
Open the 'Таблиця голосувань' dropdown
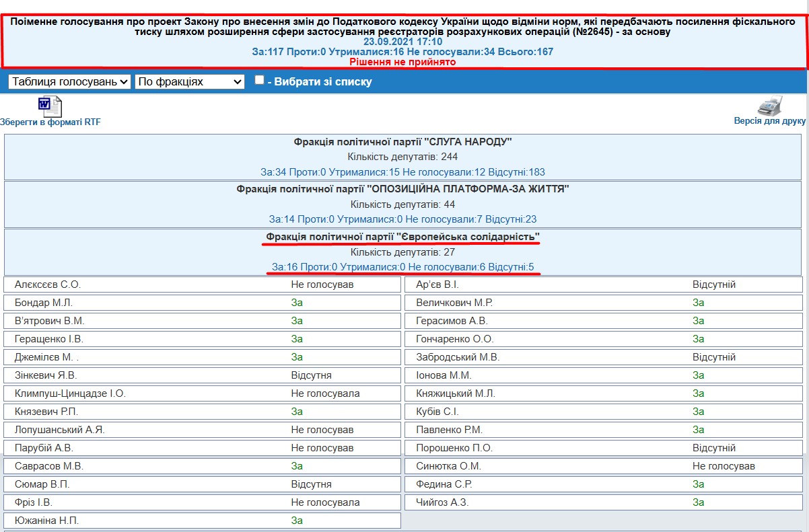70,81
